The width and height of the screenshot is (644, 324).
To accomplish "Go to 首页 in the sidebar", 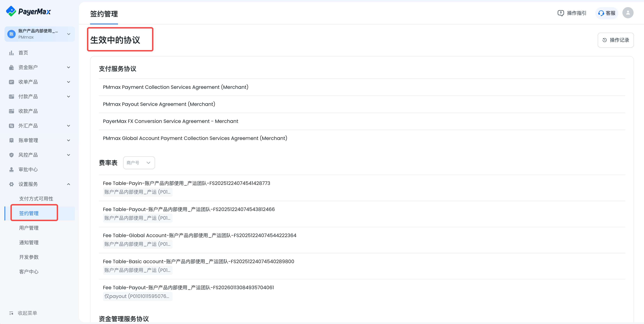I will 40,53.
